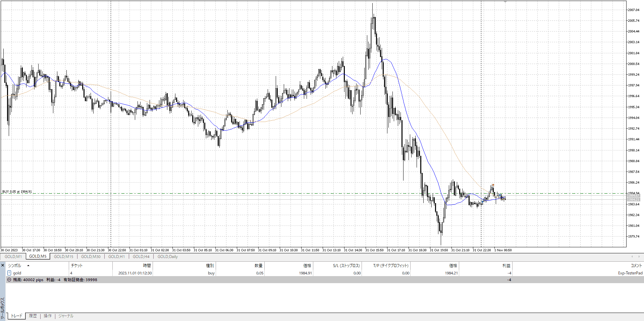The height and width of the screenshot is (321, 644).
Task: Click the sort arrow beside シンボル
Action: click(28, 266)
